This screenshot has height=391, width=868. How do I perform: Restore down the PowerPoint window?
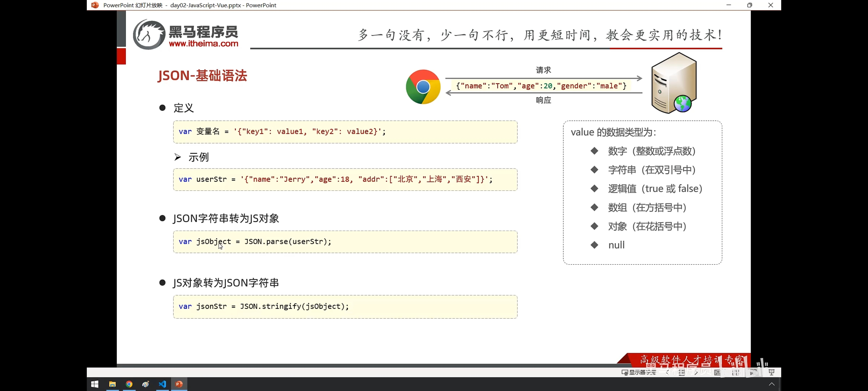[x=750, y=5]
